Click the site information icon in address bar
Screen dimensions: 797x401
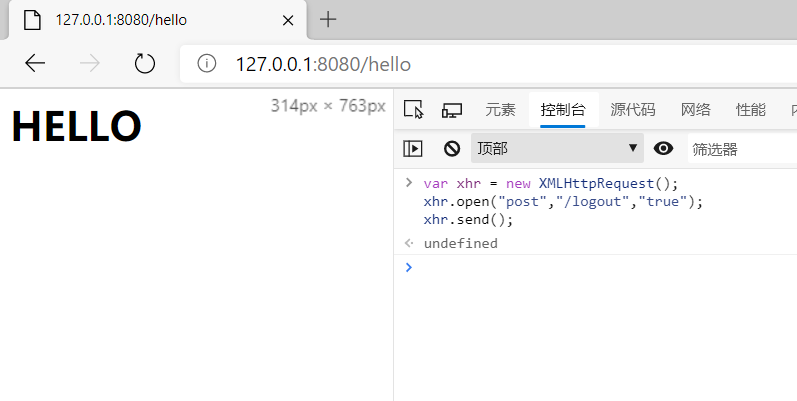(207, 64)
